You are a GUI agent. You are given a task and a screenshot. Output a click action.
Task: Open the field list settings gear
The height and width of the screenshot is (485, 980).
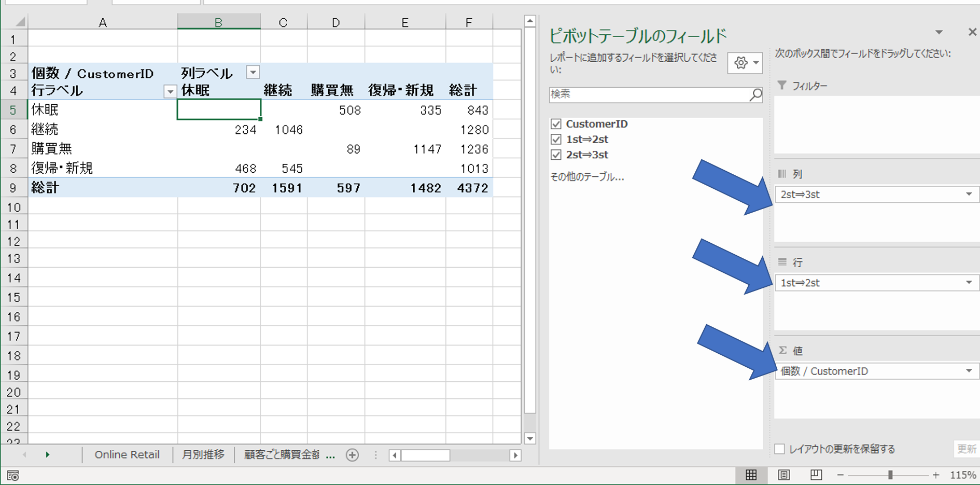click(x=745, y=63)
